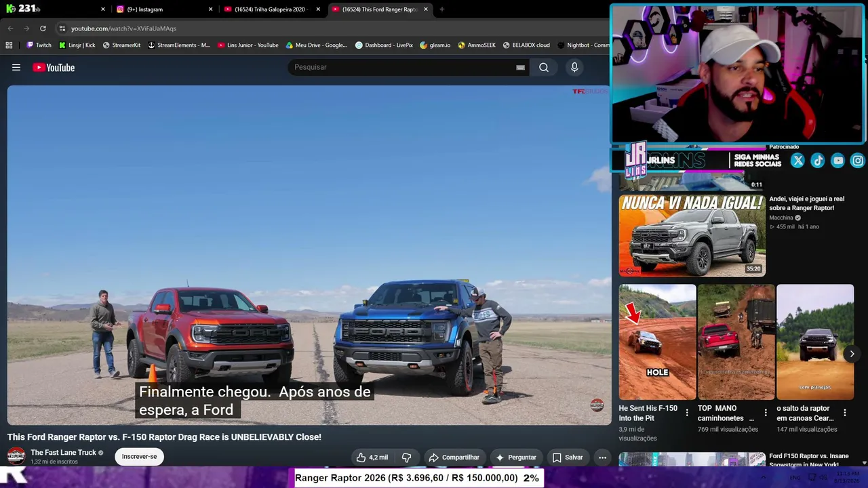Open the Meu Drive - Google bookmark
This screenshot has width=868, height=488.
[317, 45]
